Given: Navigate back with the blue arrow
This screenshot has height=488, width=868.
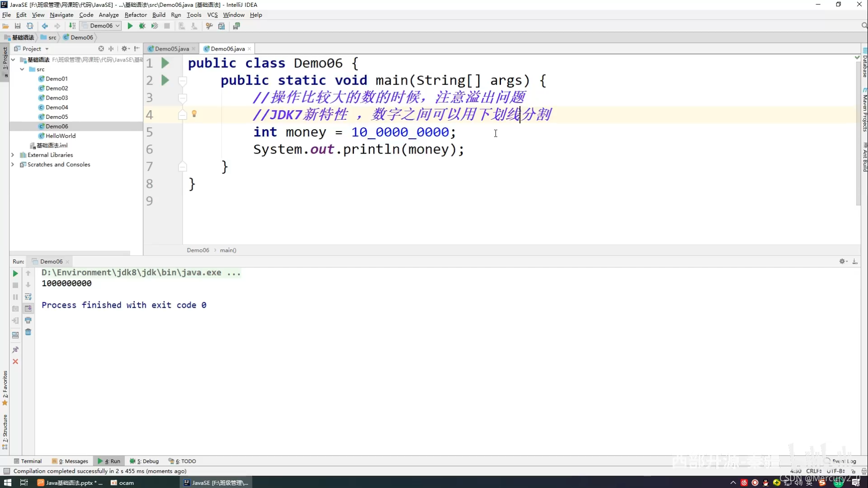Looking at the screenshot, I should pyautogui.click(x=45, y=26).
